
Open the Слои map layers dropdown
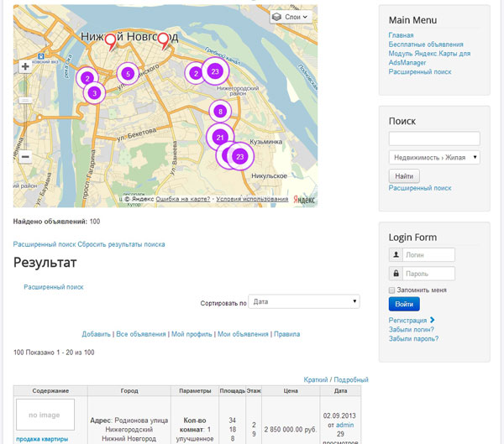291,17
